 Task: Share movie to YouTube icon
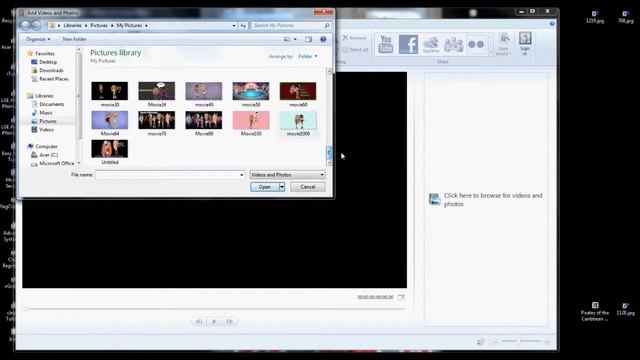[x=385, y=44]
